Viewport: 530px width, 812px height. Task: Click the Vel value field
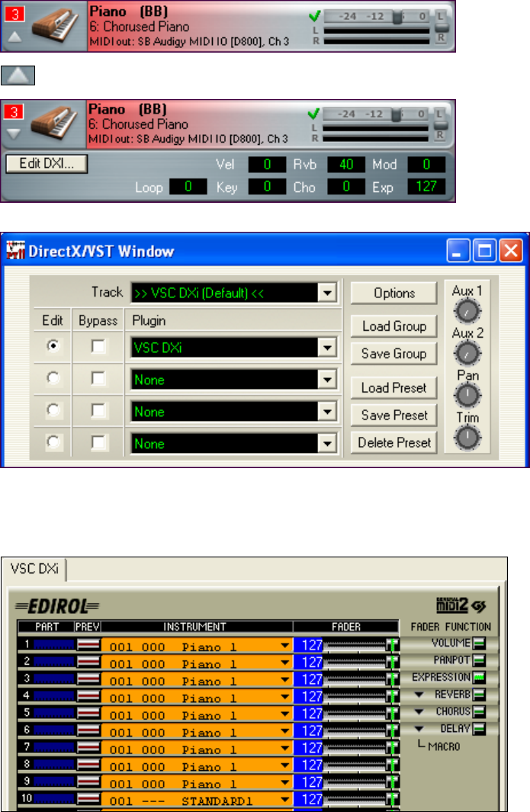tap(267, 165)
